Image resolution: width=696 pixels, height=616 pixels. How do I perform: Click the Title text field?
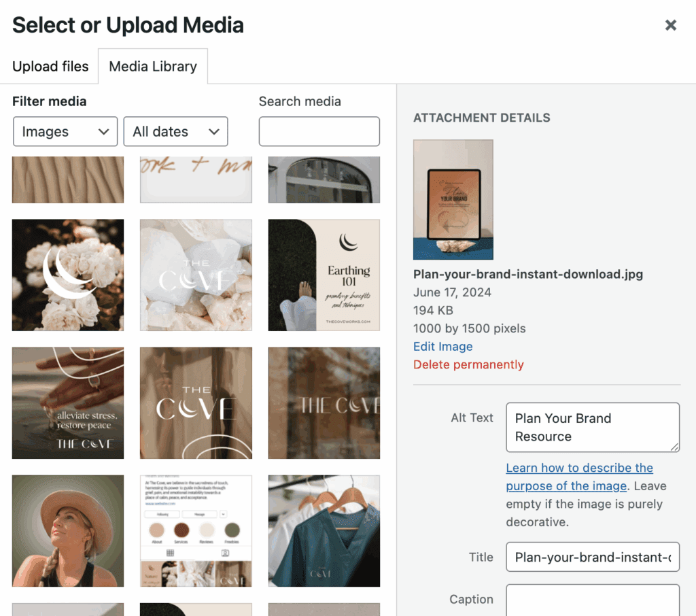tap(592, 557)
